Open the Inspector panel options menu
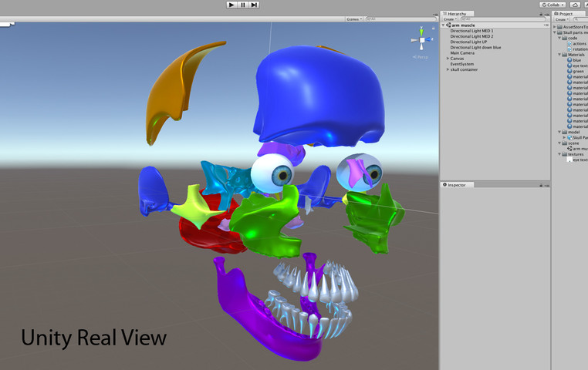The image size is (588, 370). (x=547, y=186)
